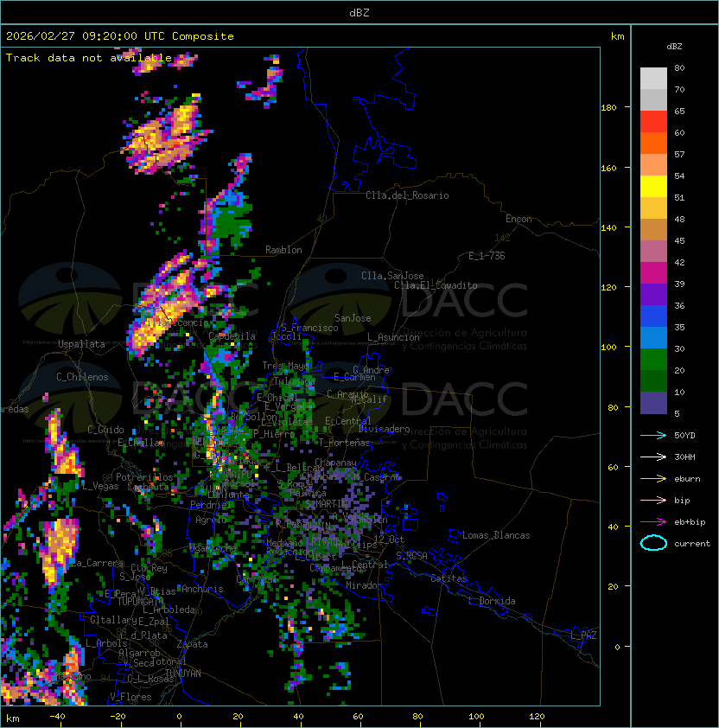The width and height of the screenshot is (719, 728).
Task: Pick the slate-blue swatch above 5 dBZ
Action: tap(653, 403)
